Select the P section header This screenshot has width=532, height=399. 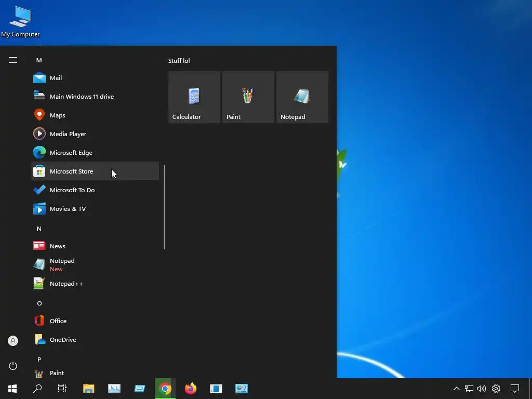point(39,360)
